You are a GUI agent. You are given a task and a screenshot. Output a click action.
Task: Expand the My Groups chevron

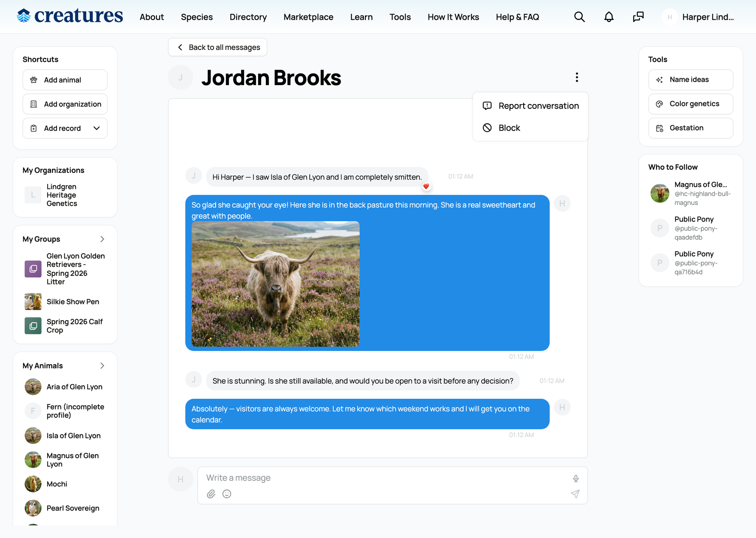tap(102, 239)
